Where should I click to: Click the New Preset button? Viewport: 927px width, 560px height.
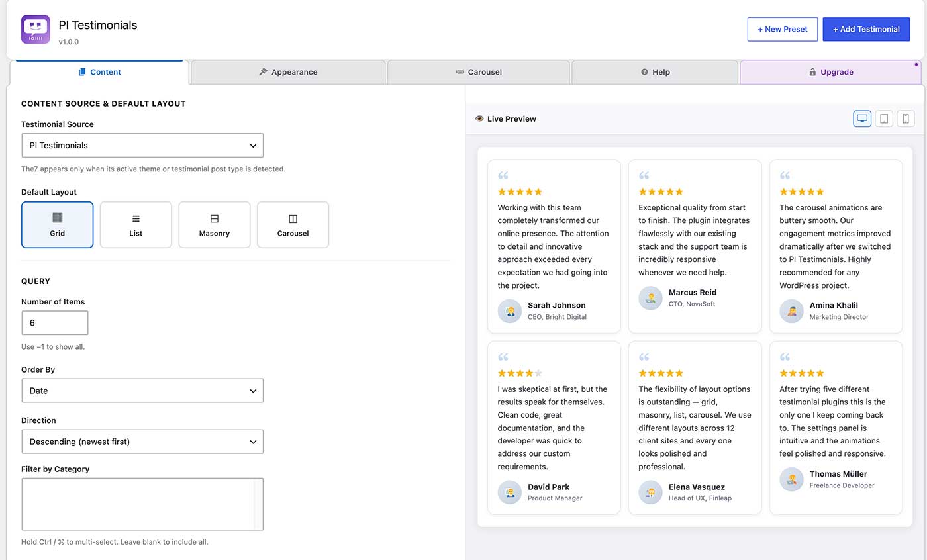coord(783,29)
